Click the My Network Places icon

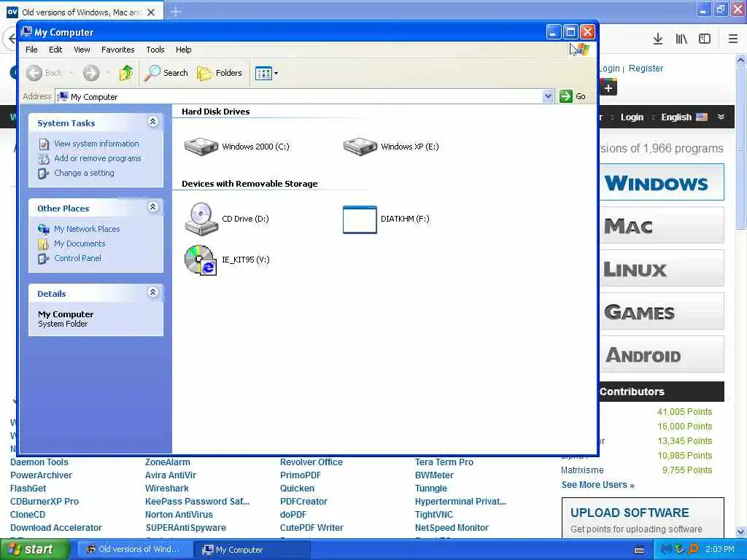tap(44, 229)
